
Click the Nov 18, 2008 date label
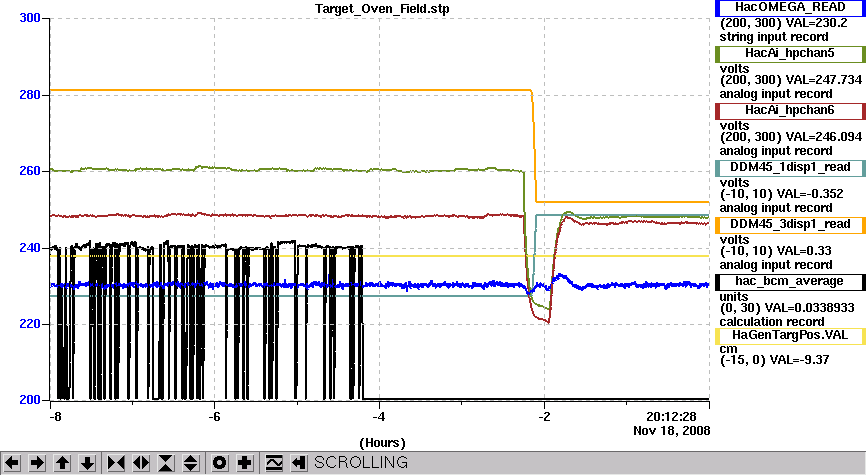tap(672, 431)
